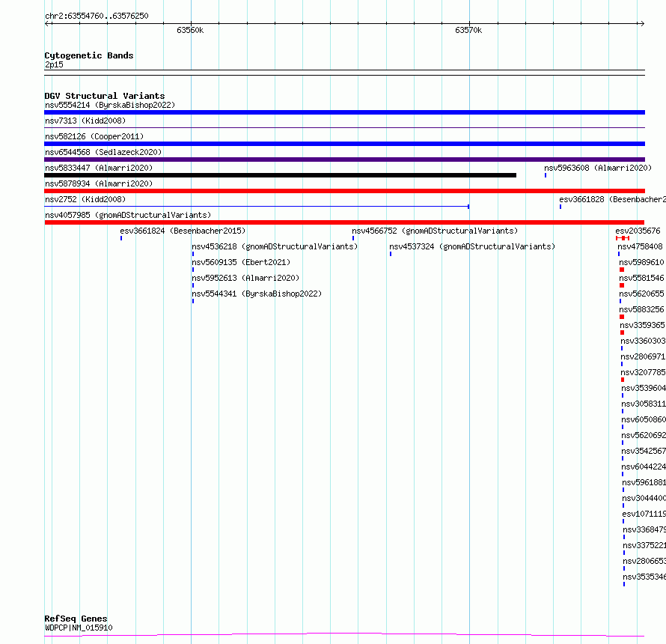Click the nsv2806971 variant label
The image size is (666, 644).
[x=643, y=356]
